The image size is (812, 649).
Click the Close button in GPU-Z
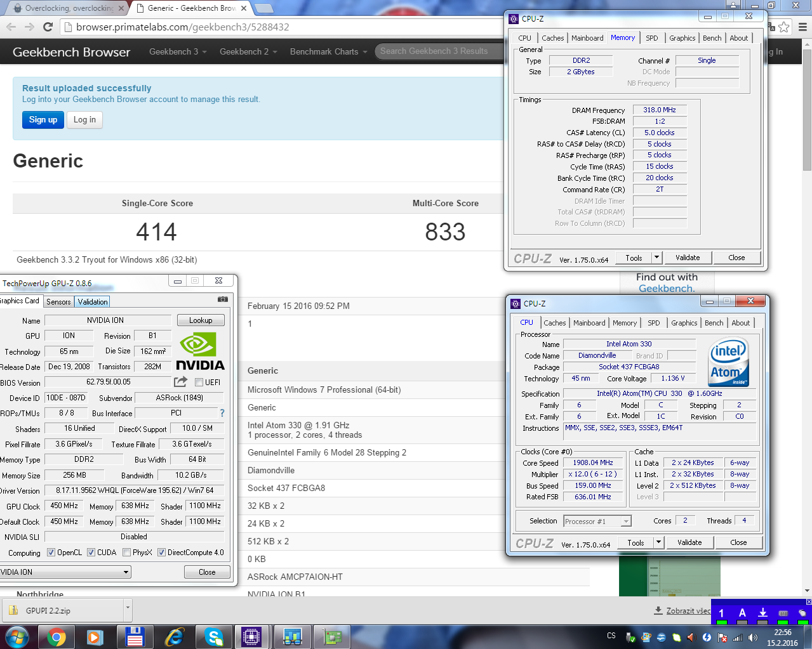pos(207,572)
